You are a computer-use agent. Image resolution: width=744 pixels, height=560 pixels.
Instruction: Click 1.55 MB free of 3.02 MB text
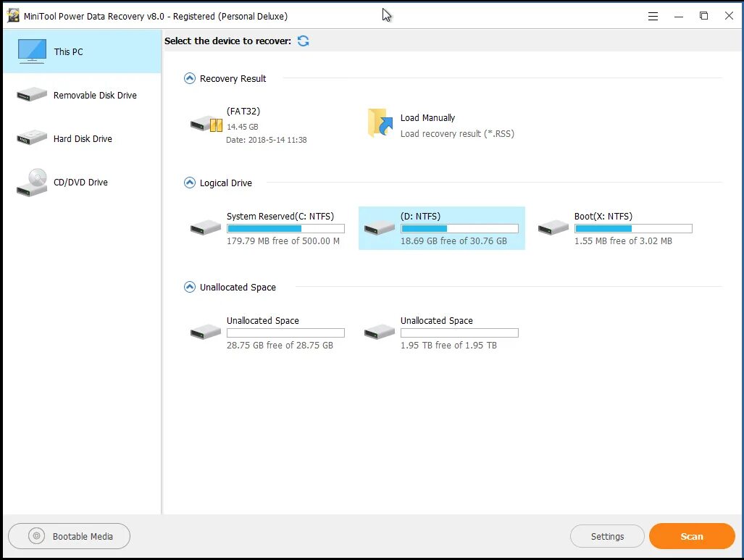tap(623, 241)
